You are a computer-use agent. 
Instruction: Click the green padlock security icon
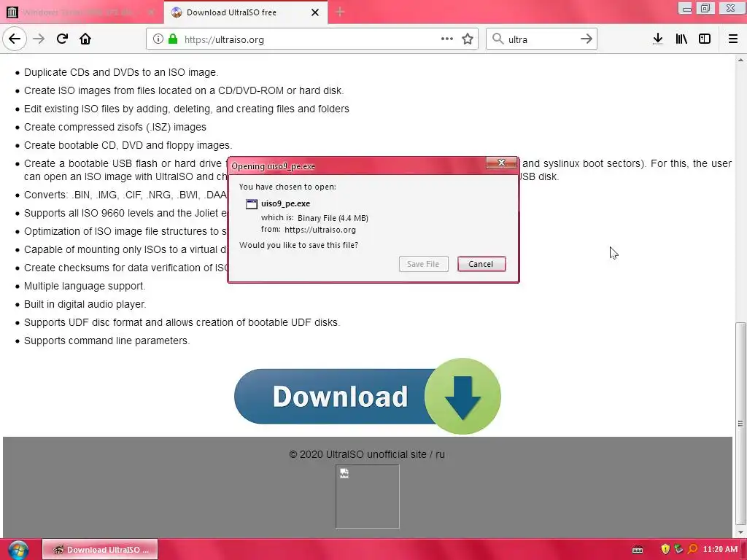173,39
